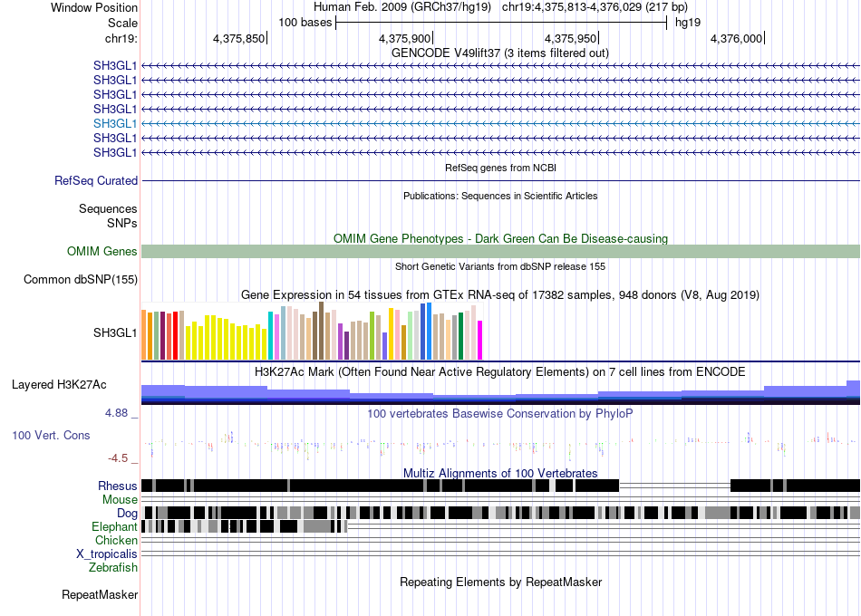Screen dimensions: 861x616
Task: Click the Mouse species label
Action: point(120,500)
